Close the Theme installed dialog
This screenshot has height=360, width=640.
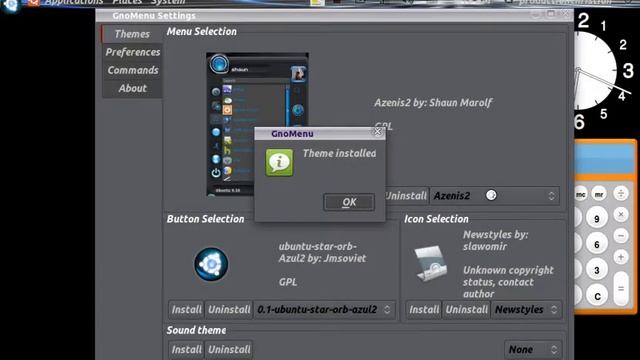click(x=378, y=131)
